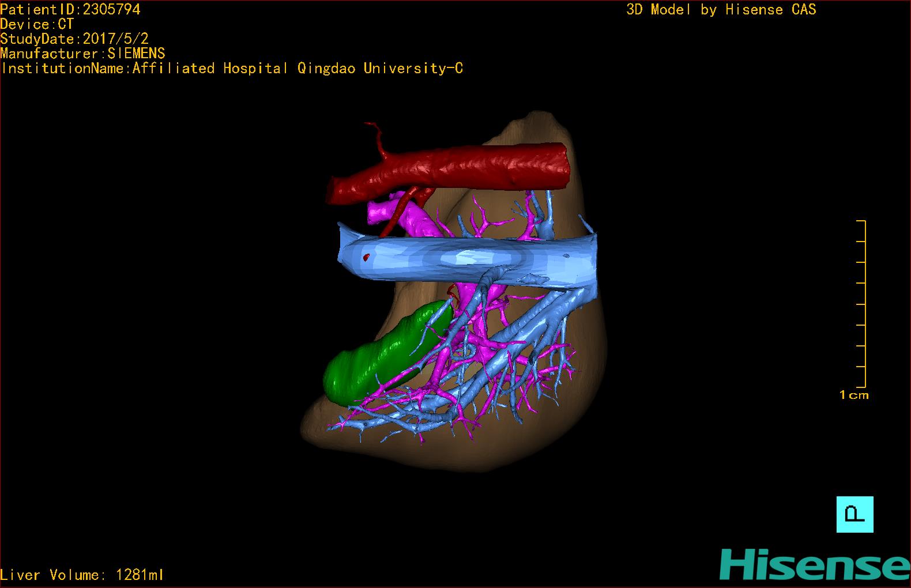Screen dimensions: 911x588
Task: Click the Manufacturer:SIEMENS label
Action: [x=83, y=54]
